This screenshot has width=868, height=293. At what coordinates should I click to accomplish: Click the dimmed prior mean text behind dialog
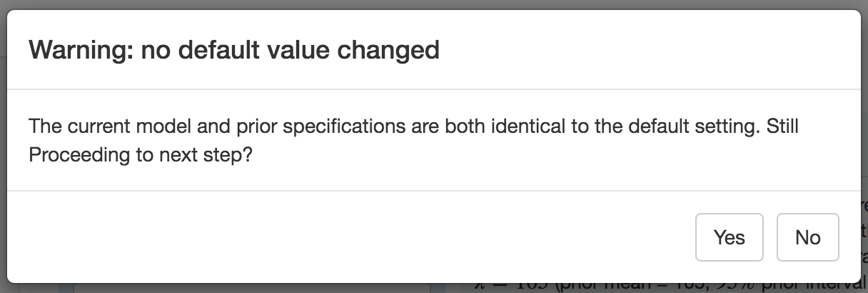click(x=642, y=288)
